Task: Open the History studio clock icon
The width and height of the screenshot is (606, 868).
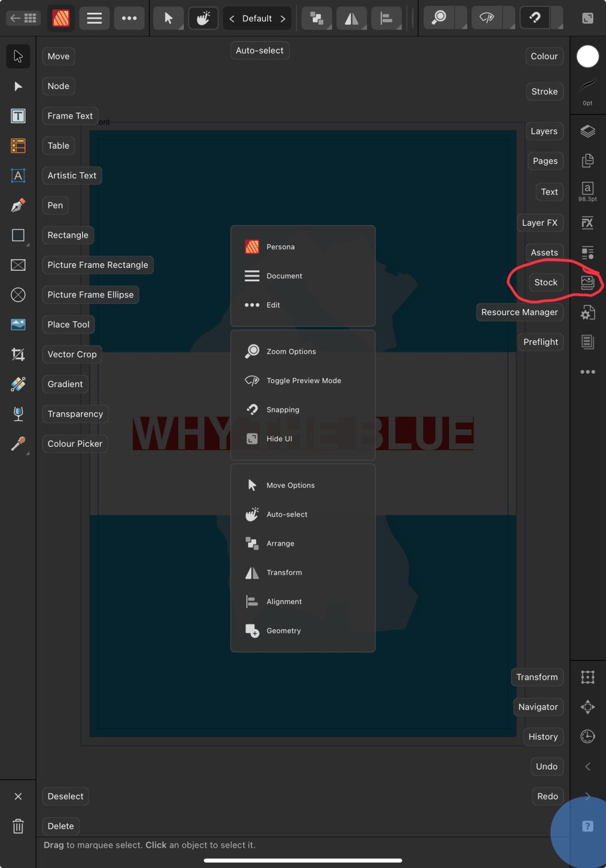Action: click(x=587, y=736)
